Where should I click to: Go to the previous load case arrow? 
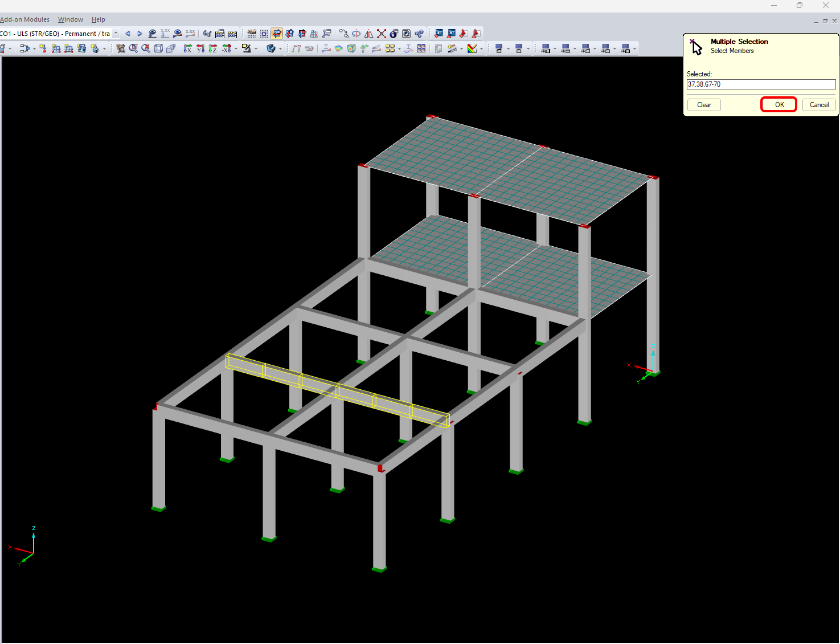click(128, 34)
